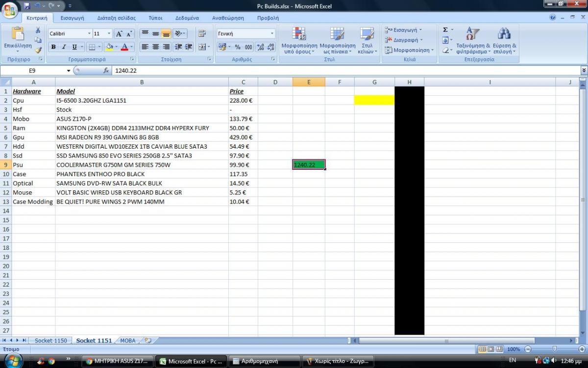Click the Office button logo

pyautogui.click(x=9, y=10)
